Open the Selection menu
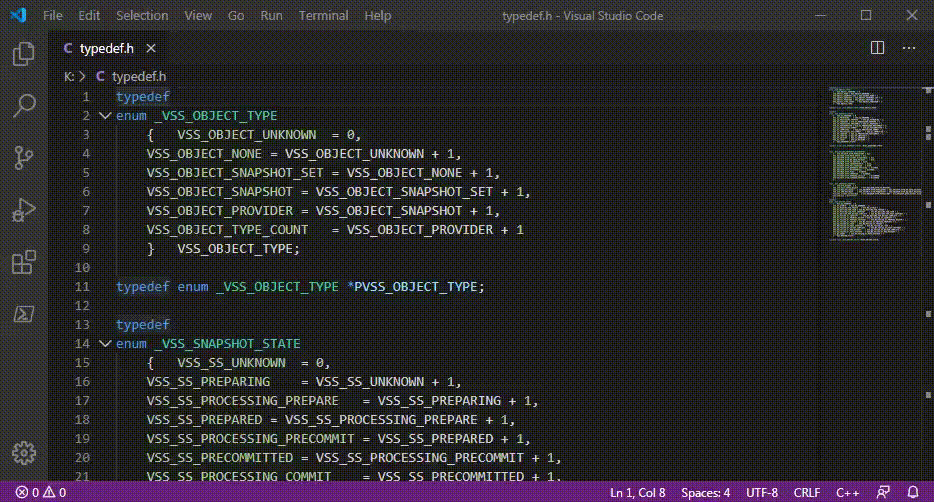Viewport: 934px width, 502px height. tap(142, 15)
